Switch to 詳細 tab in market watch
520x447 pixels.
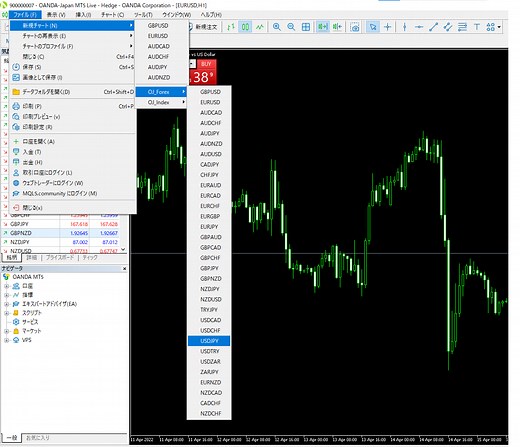coord(32,258)
